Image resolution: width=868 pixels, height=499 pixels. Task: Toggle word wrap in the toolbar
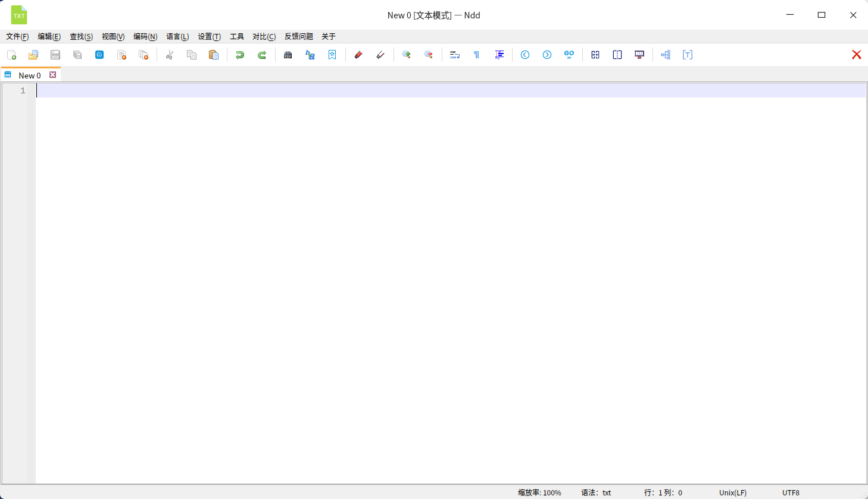(x=455, y=55)
